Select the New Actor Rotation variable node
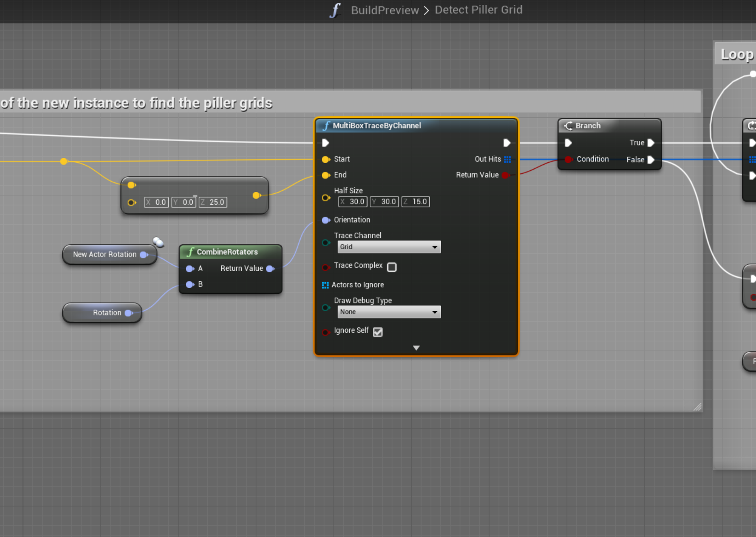756x537 pixels. pyautogui.click(x=104, y=255)
